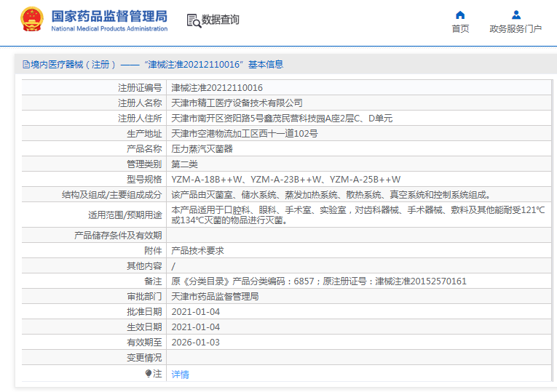Click the 首页 home icon
This screenshot has width=557, height=392.
click(460, 15)
